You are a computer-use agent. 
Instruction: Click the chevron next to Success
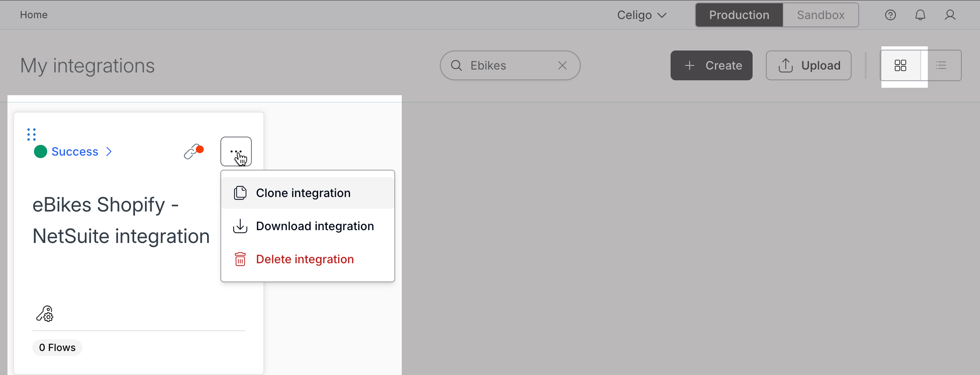(109, 152)
